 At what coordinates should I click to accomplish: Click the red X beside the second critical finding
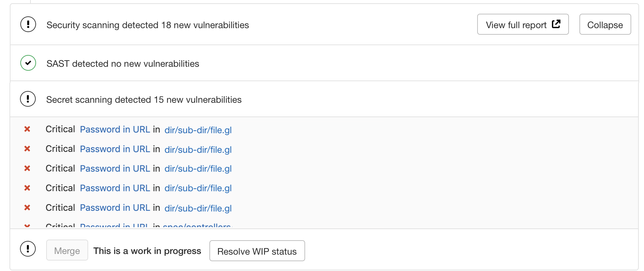pos(27,149)
